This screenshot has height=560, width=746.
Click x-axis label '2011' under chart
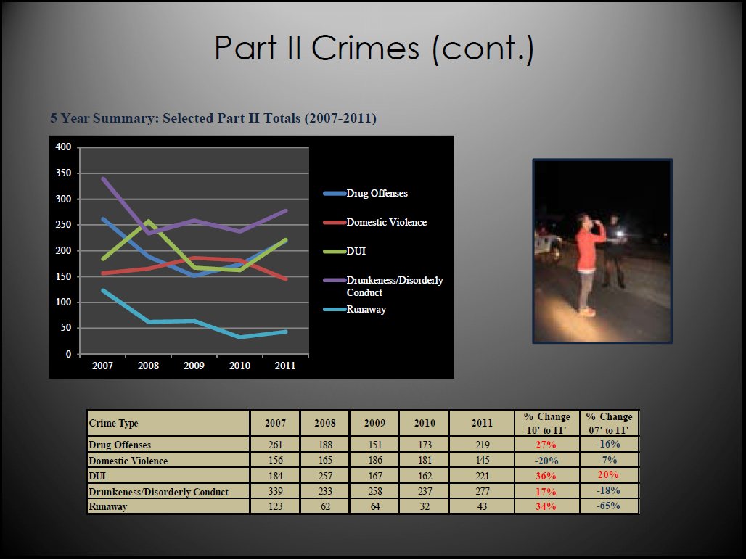pos(285,366)
